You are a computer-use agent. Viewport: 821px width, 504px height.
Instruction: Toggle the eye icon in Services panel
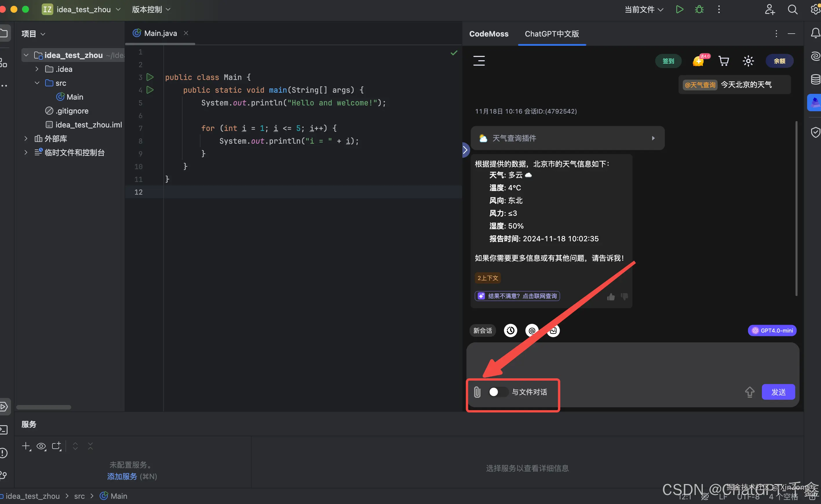pyautogui.click(x=41, y=446)
